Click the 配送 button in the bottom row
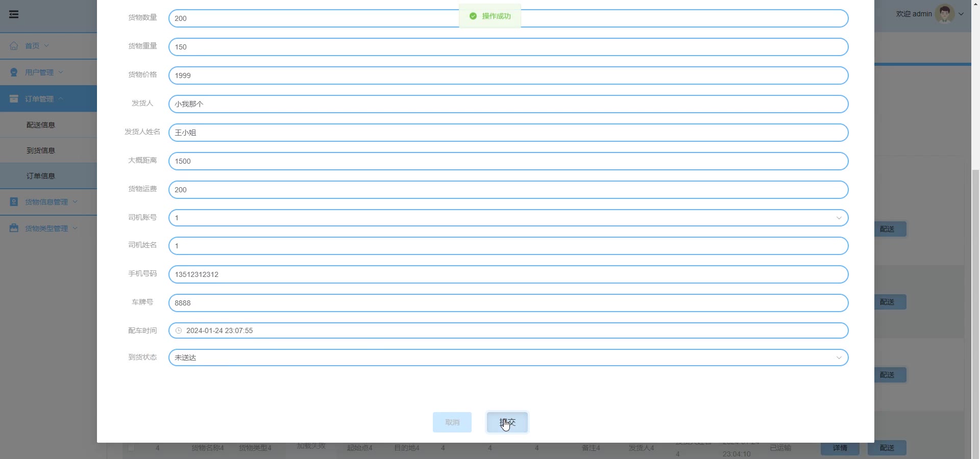This screenshot has width=980, height=459. coord(887,448)
